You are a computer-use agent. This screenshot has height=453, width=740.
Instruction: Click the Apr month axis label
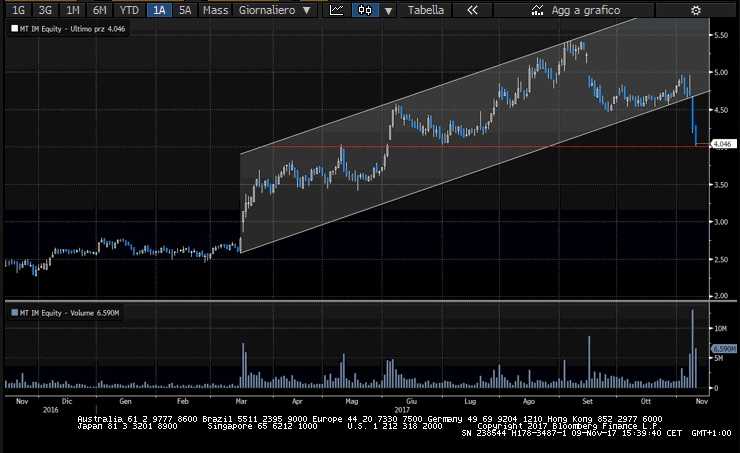(297, 401)
